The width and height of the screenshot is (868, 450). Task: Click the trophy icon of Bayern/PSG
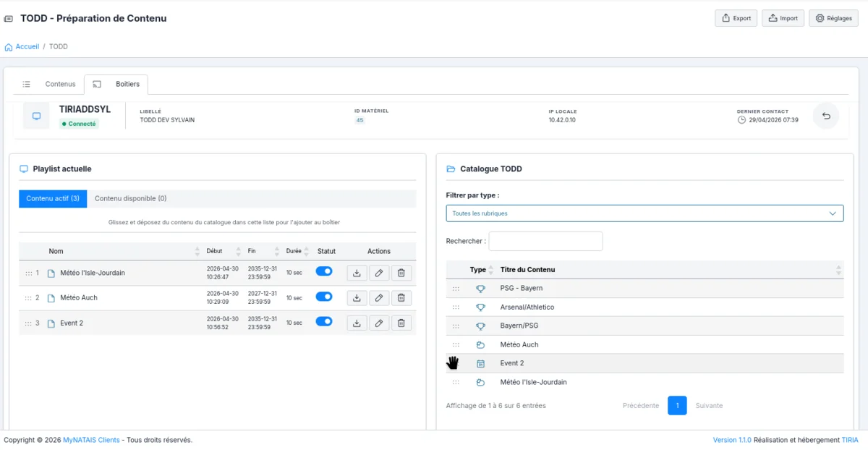480,326
